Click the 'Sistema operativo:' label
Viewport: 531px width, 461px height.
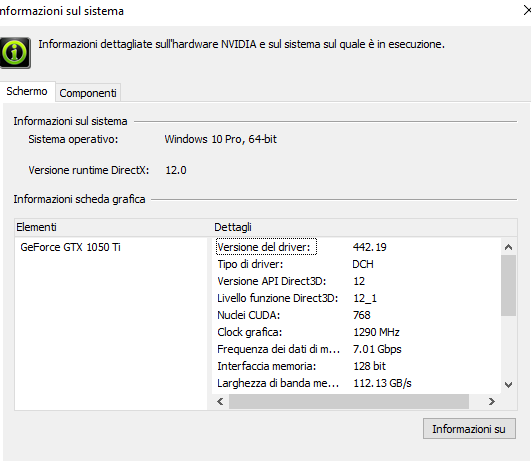(73, 139)
